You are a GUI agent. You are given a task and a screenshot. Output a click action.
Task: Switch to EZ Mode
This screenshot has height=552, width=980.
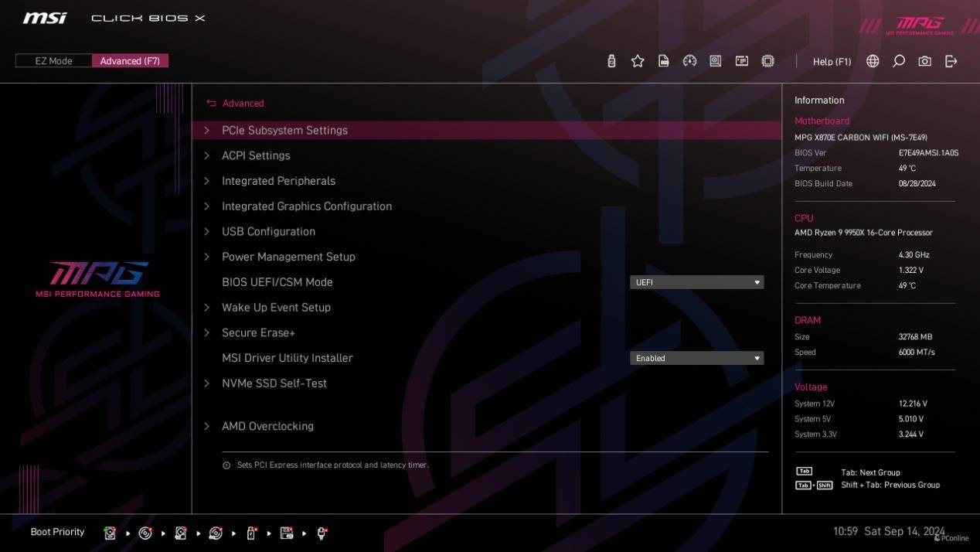[53, 61]
